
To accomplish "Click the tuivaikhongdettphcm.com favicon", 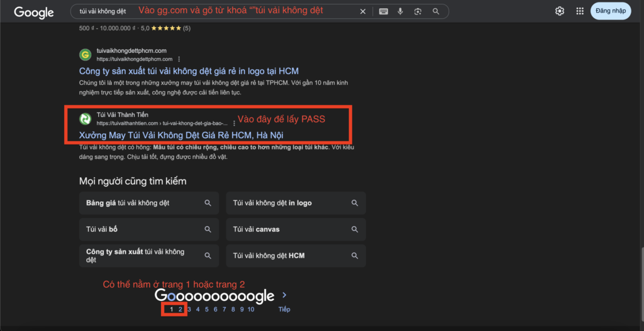I will 85,55.
